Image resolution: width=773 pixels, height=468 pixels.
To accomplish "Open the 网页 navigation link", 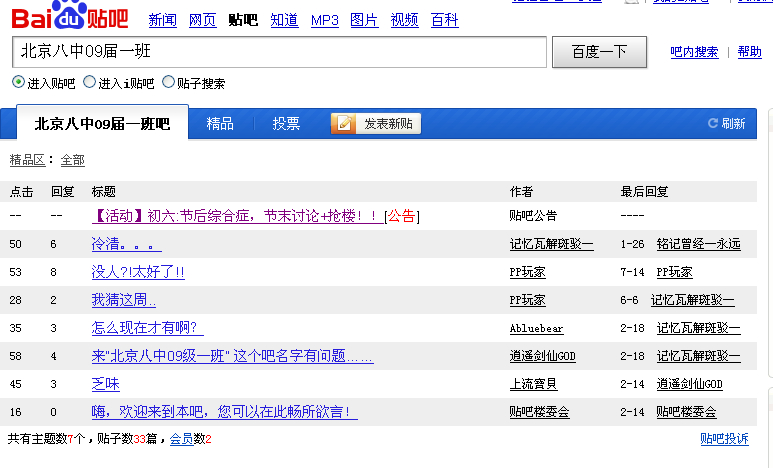I will pyautogui.click(x=203, y=20).
